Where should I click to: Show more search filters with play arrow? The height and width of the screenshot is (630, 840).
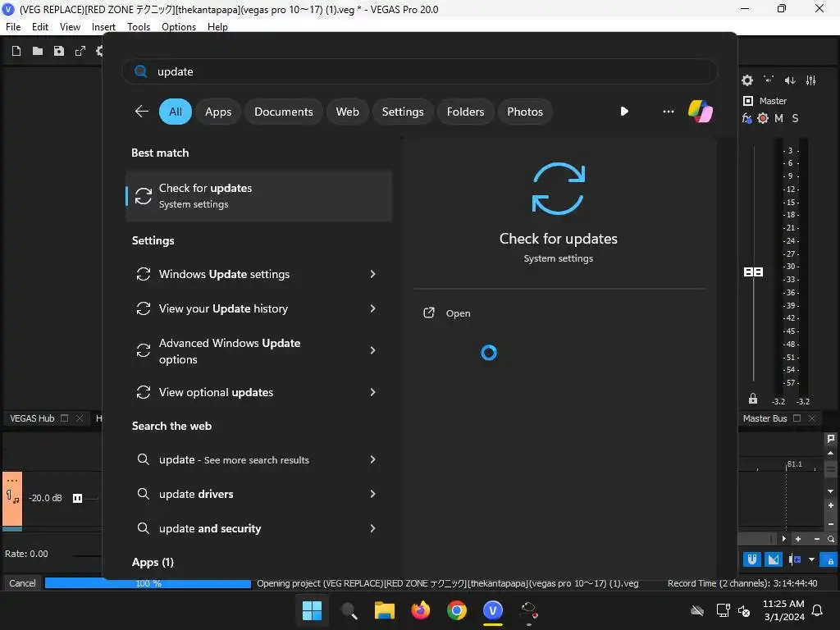[624, 112]
